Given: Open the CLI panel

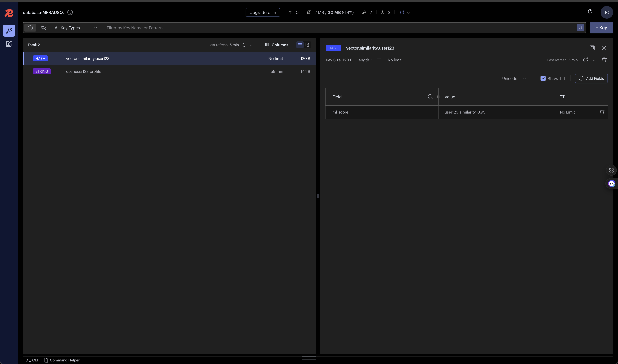Looking at the screenshot, I should [32, 360].
